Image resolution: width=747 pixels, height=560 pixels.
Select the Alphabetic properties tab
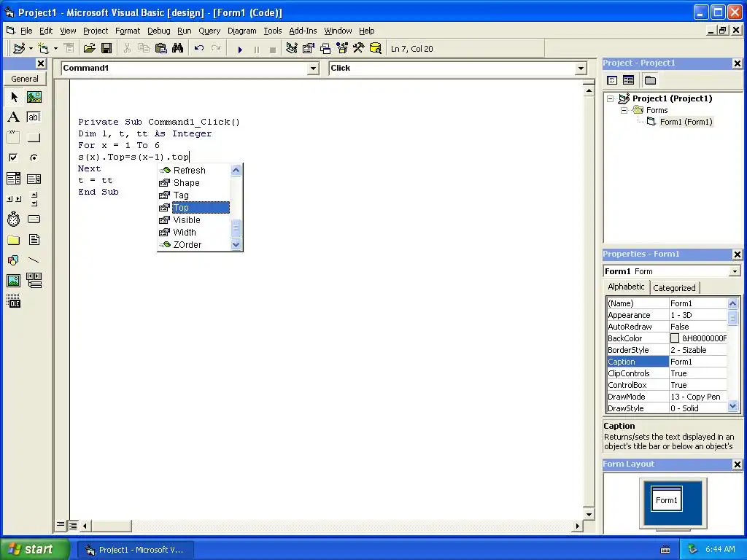tap(626, 287)
